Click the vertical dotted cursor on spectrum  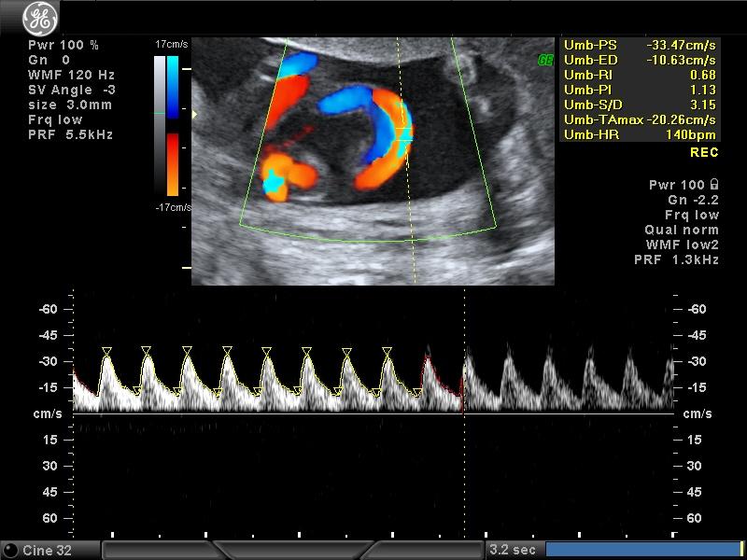[464, 412]
